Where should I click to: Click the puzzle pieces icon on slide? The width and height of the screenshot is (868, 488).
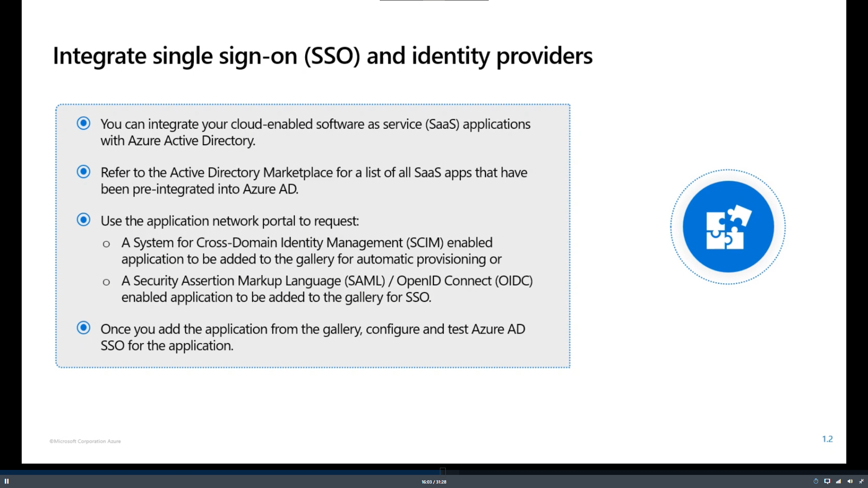click(x=728, y=227)
